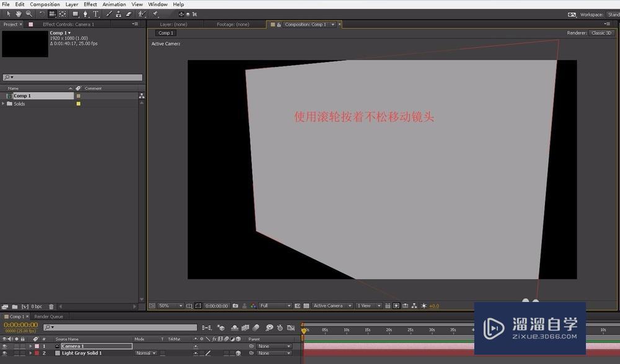Click the new folder icon in Project panel
The image size is (620, 364).
(x=15, y=306)
